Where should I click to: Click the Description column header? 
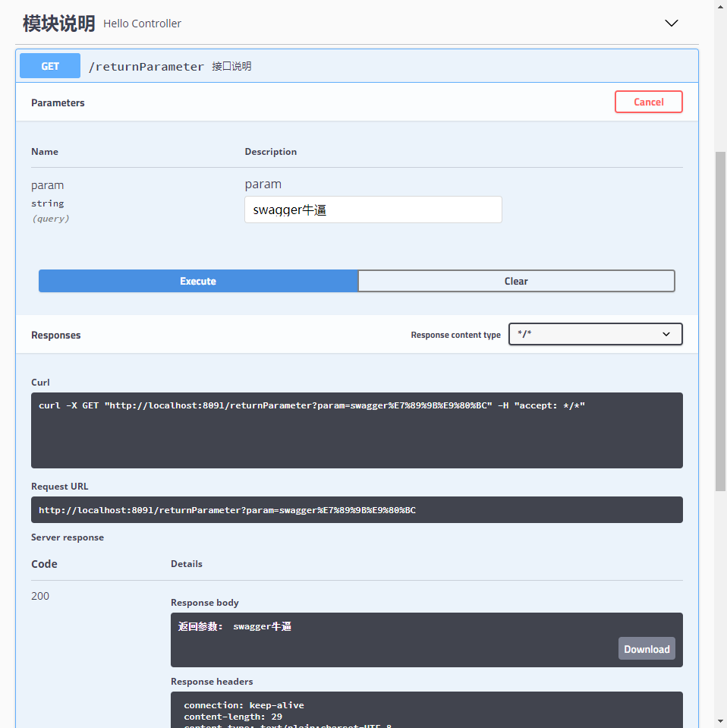[271, 151]
